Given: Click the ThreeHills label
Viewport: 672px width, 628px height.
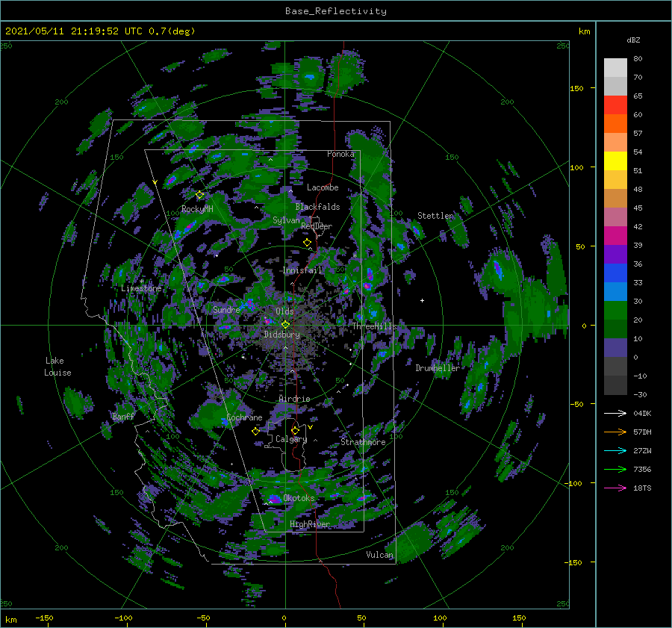Looking at the screenshot, I should pos(375,326).
